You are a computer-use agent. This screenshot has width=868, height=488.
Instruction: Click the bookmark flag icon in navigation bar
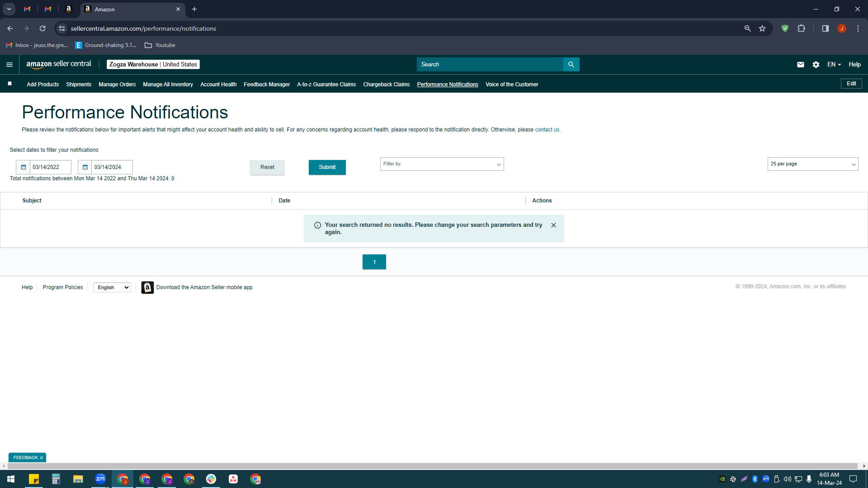[10, 84]
